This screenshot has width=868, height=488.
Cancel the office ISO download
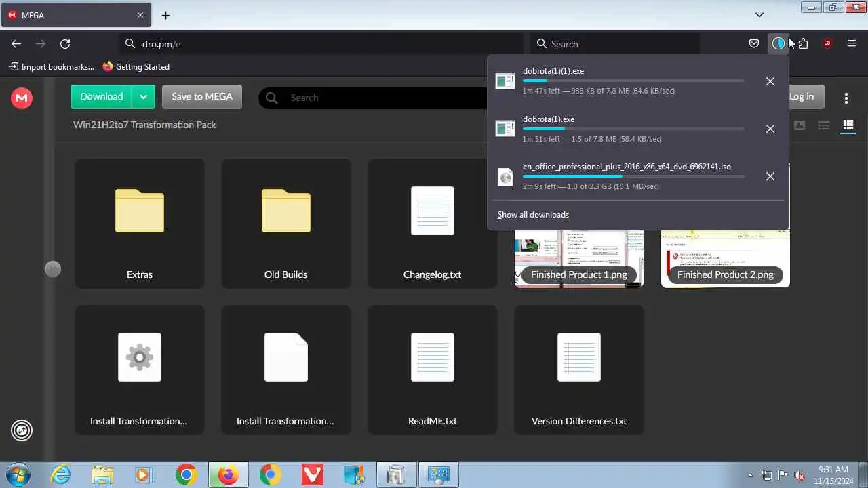pos(770,176)
